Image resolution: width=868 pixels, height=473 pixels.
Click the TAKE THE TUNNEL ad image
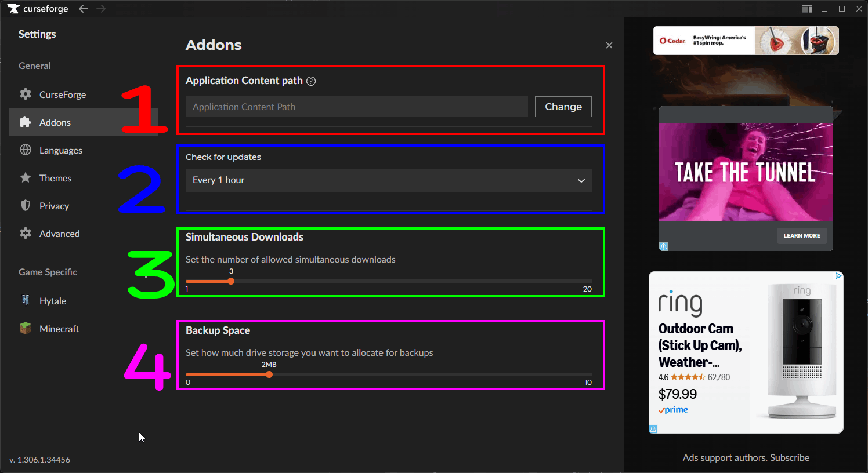746,172
